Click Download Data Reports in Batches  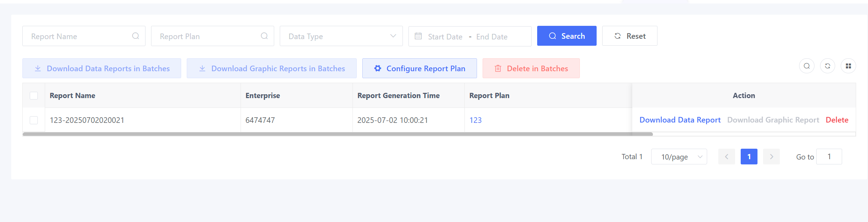tap(102, 68)
